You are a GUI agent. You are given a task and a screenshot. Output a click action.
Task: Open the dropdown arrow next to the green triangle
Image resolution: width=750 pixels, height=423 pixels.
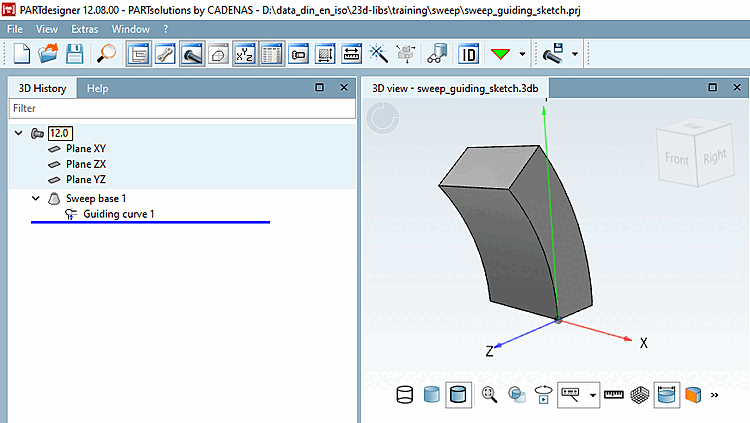pos(522,54)
